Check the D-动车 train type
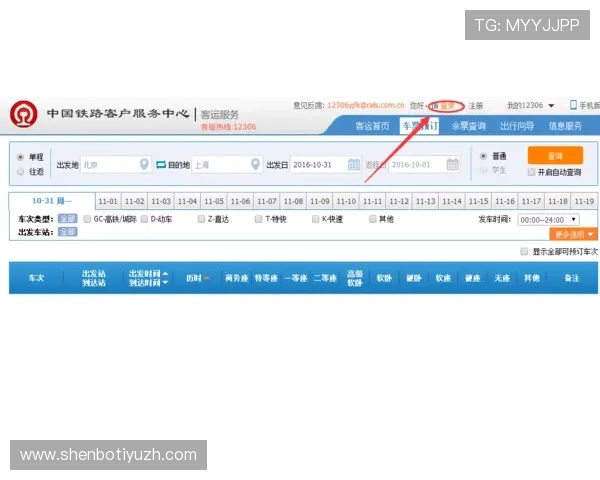The image size is (600, 480). (x=144, y=219)
